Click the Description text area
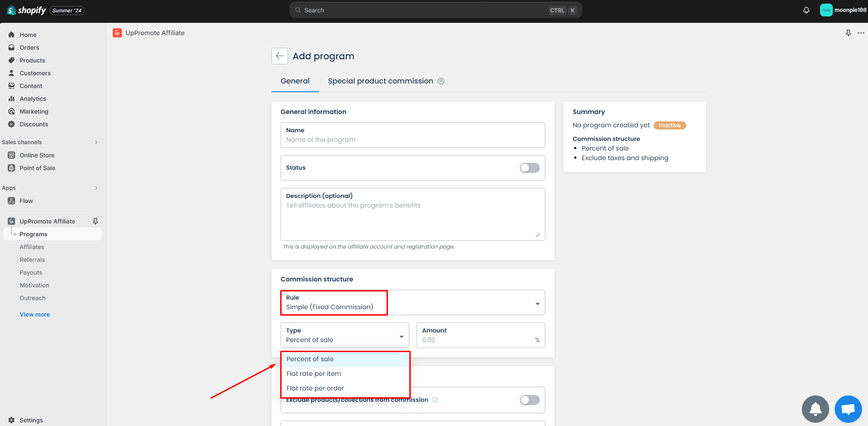The image size is (868, 426). [413, 214]
